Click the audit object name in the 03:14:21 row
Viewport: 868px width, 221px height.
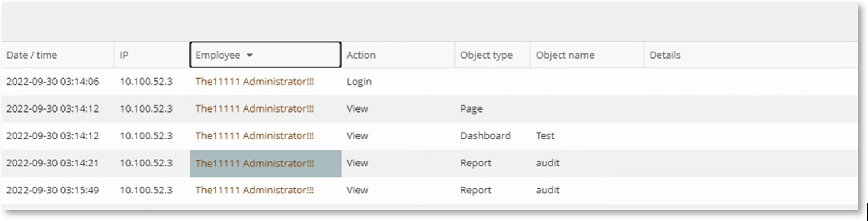(x=548, y=163)
